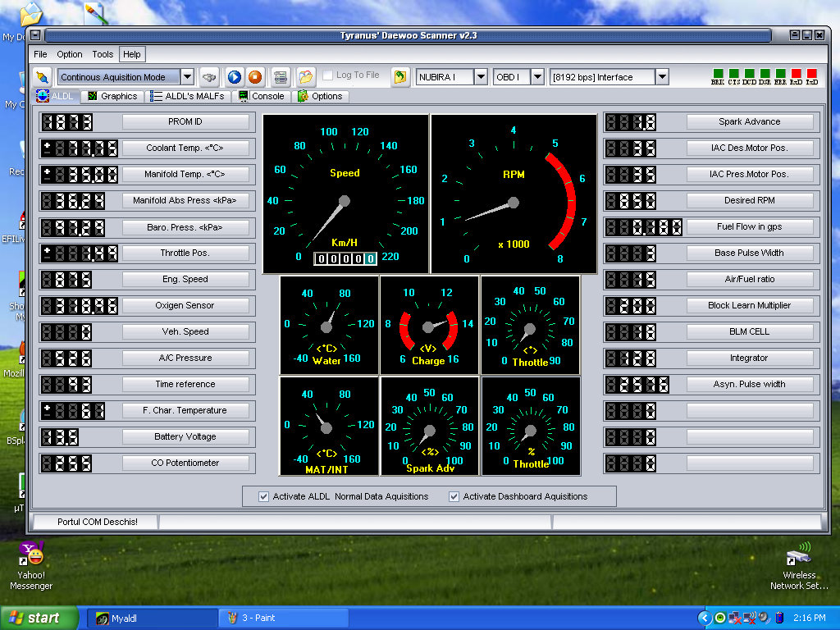840x630 pixels.
Task: Click the Speed gauge dial
Action: [x=345, y=194]
